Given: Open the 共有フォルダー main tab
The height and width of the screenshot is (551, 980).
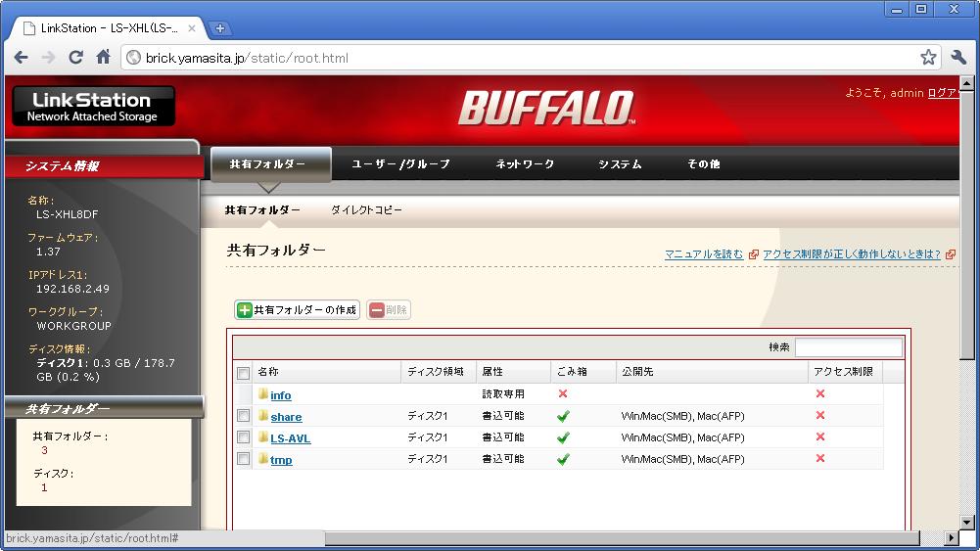Looking at the screenshot, I should (x=270, y=164).
